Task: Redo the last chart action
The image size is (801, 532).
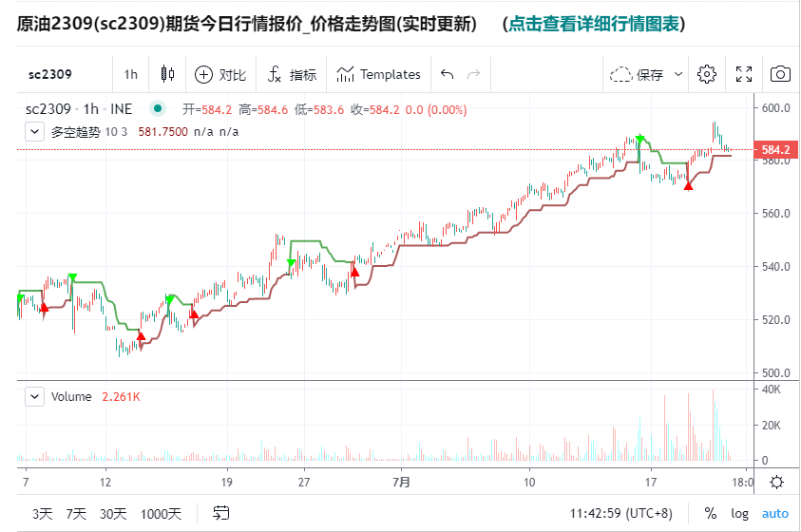Action: coord(473,74)
